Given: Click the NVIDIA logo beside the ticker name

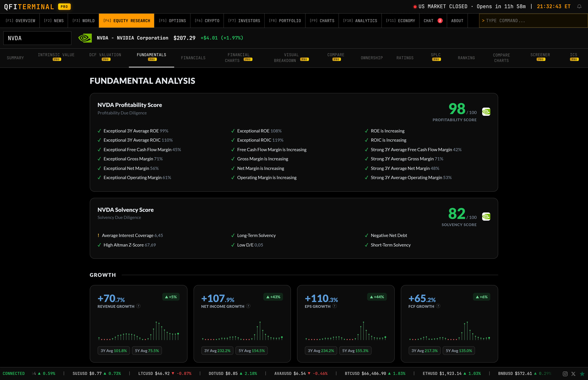Looking at the screenshot, I should click(x=85, y=38).
